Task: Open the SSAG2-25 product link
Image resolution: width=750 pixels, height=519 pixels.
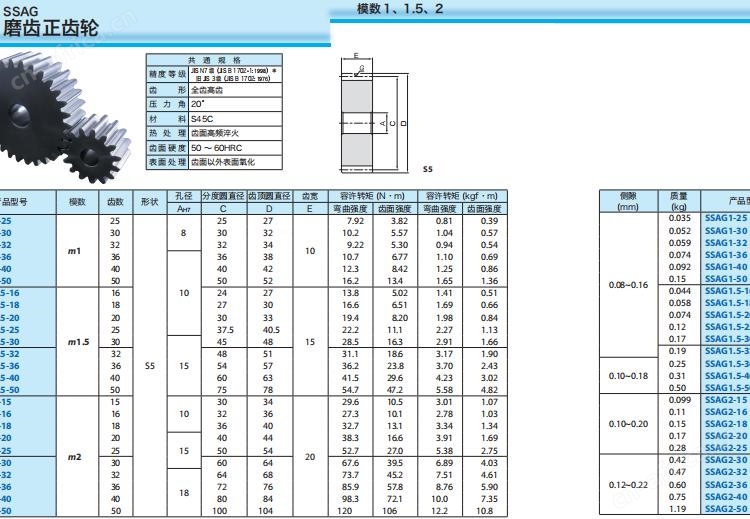Action: tap(725, 447)
